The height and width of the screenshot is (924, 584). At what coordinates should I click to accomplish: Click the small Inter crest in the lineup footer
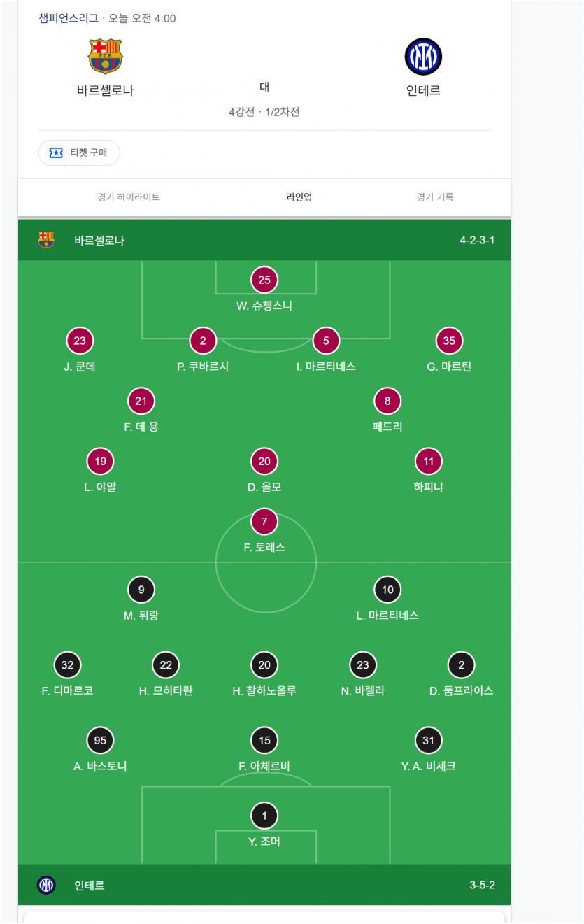[x=46, y=885]
